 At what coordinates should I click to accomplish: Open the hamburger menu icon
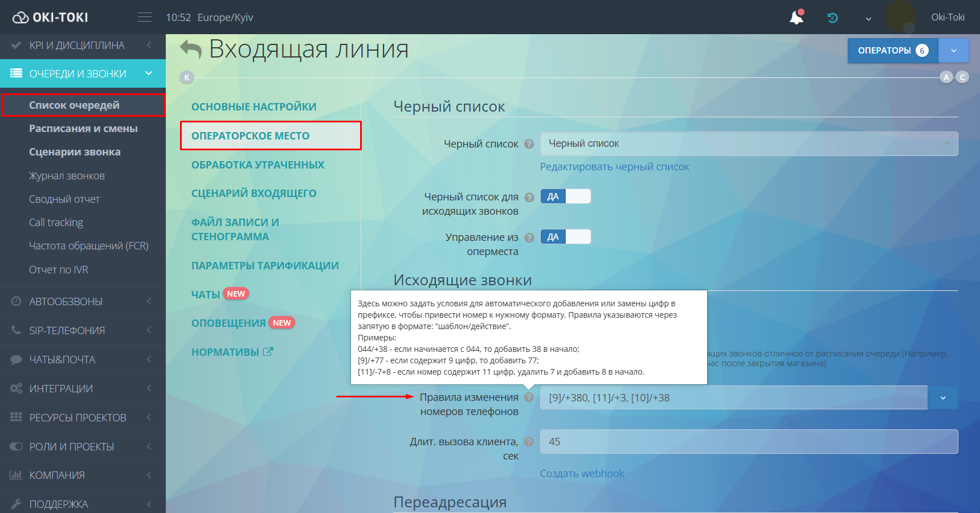pos(145,17)
